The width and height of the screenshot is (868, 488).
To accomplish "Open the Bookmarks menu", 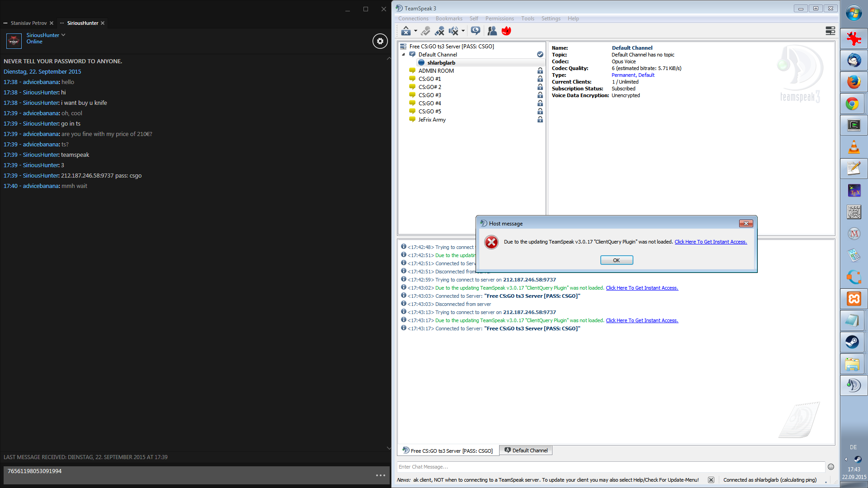I will [448, 19].
